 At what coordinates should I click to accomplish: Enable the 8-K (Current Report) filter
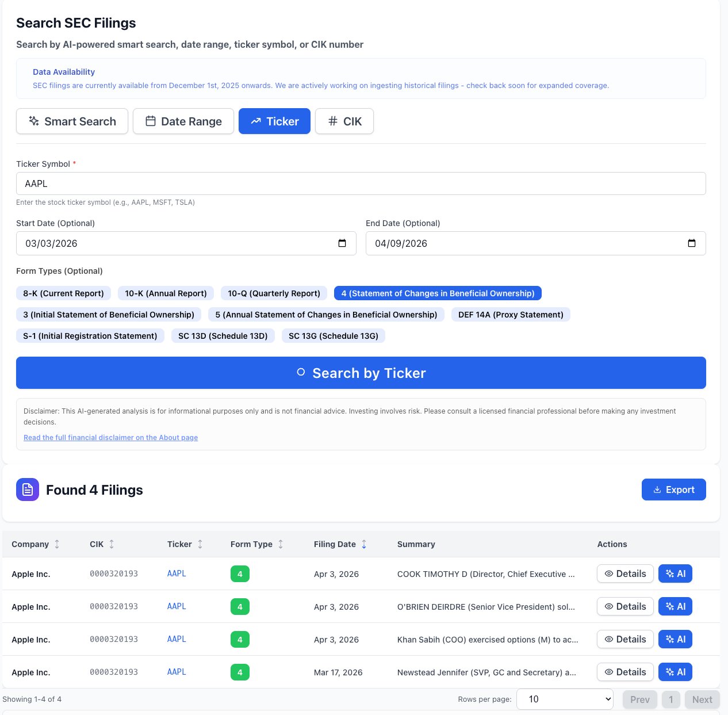pyautogui.click(x=63, y=293)
